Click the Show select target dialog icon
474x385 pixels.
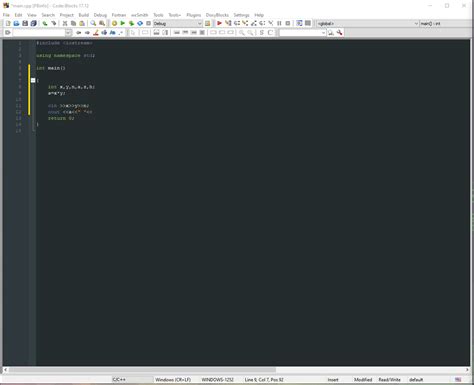(208, 23)
